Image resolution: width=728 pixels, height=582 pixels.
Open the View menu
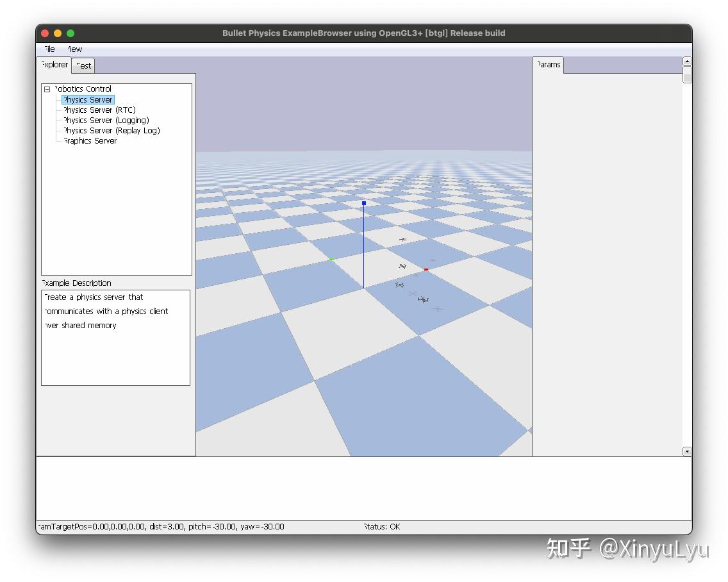pos(74,49)
